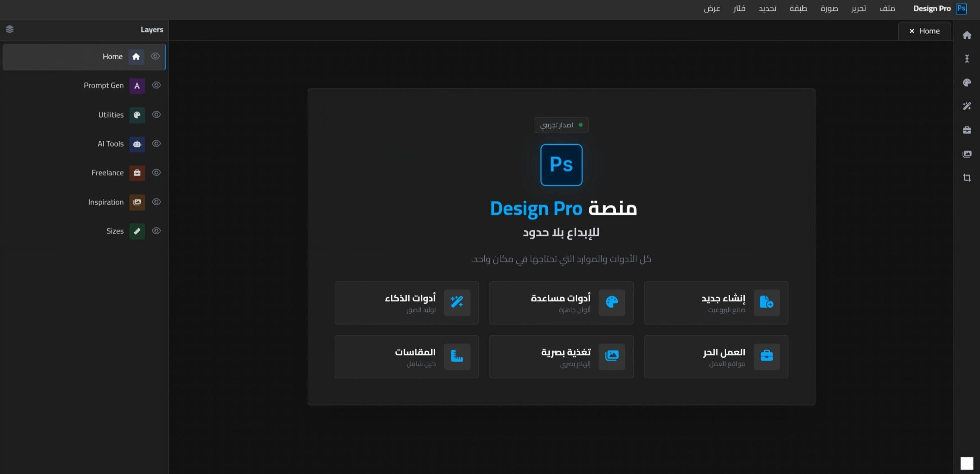The image size is (980, 474).
Task: Hide the Prompt Gen layer
Action: pos(156,85)
